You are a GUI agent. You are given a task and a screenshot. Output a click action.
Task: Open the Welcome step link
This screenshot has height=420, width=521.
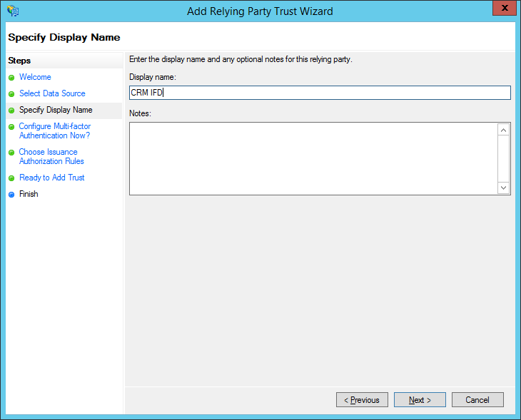pyautogui.click(x=35, y=77)
